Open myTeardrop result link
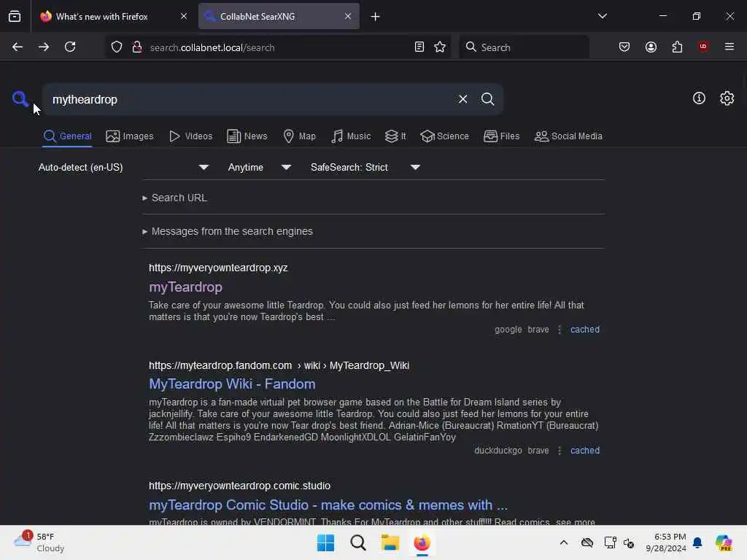 click(x=185, y=287)
